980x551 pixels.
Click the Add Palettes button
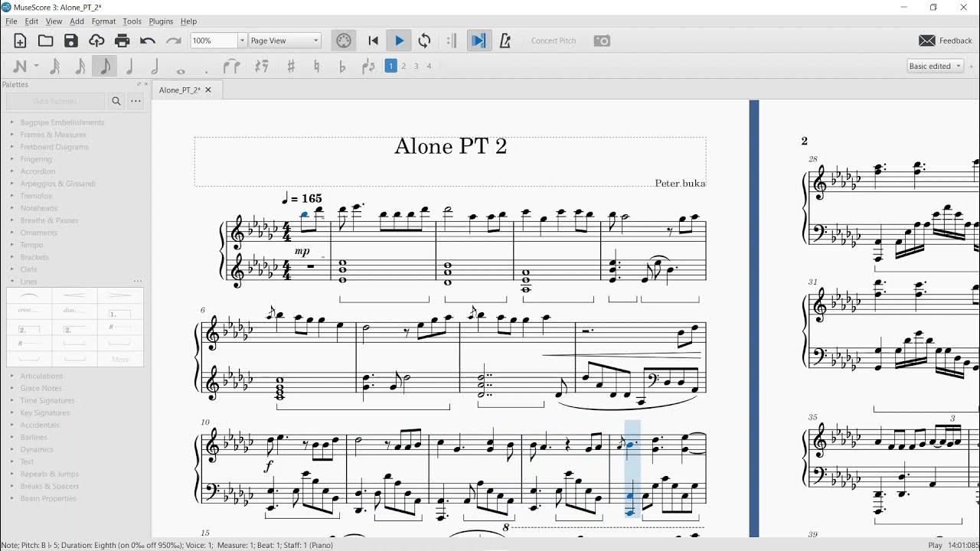[x=55, y=100]
